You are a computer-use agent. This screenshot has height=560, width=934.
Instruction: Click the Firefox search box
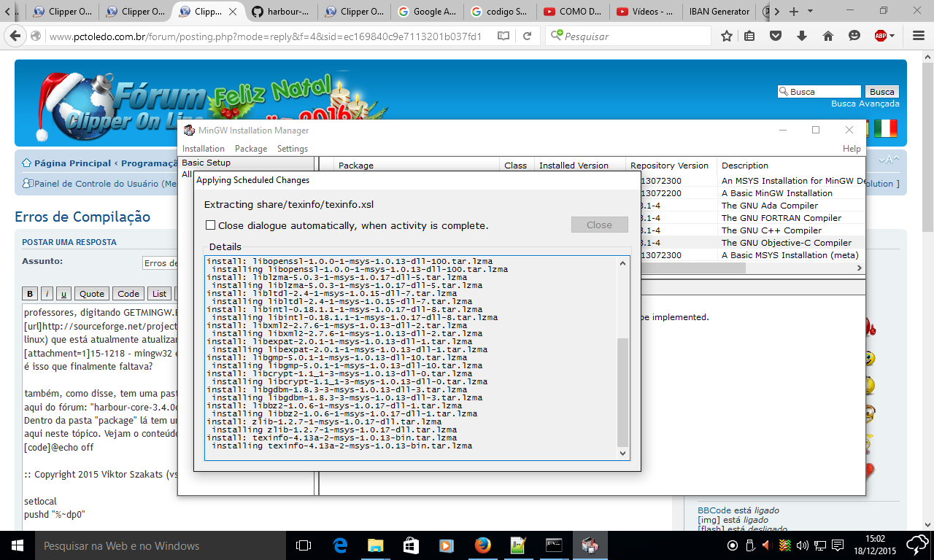628,36
